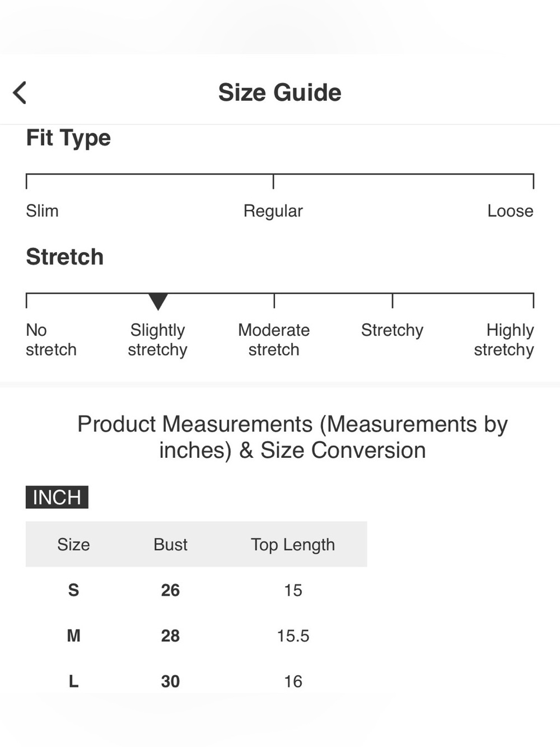Viewport: 560px width, 747px height.
Task: Click the Moderate stretch label
Action: tap(274, 340)
